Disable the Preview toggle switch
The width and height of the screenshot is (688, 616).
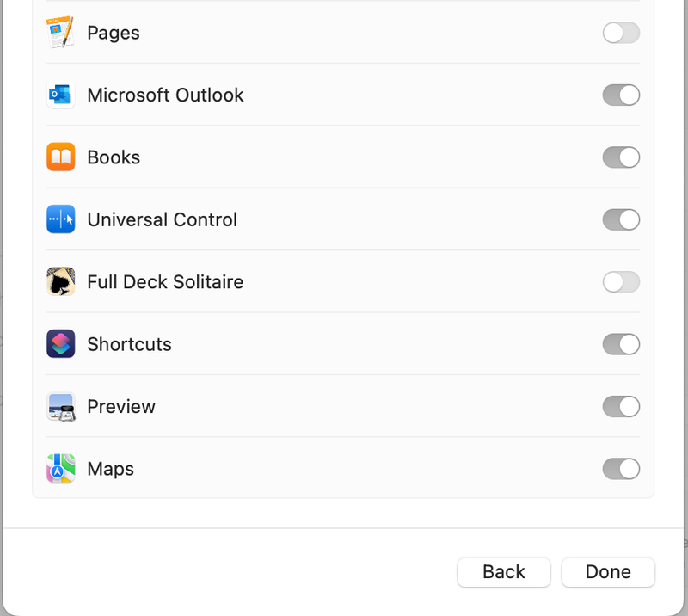tap(621, 407)
